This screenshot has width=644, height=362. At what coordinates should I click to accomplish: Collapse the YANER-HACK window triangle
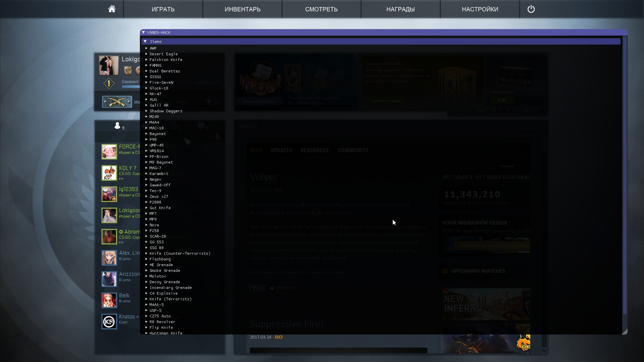click(x=144, y=33)
